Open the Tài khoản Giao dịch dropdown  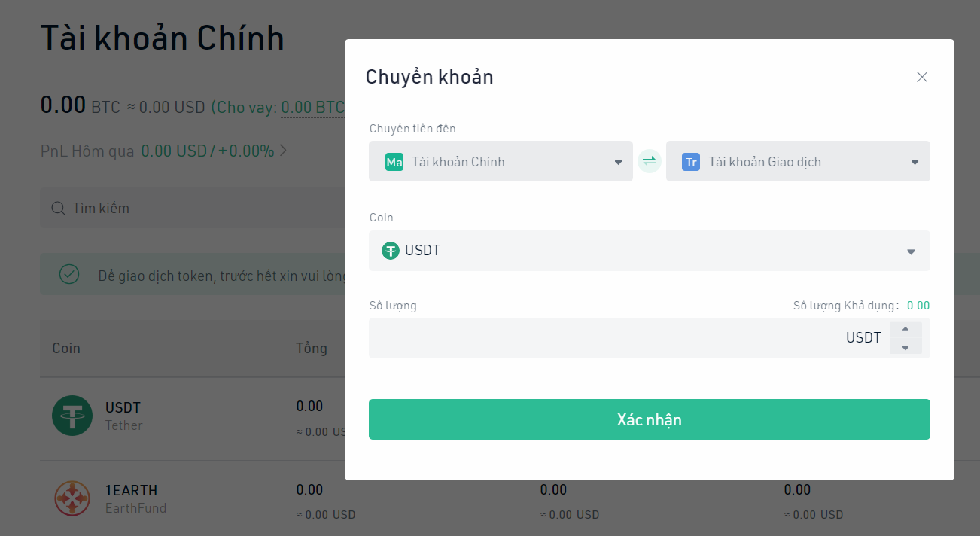click(798, 161)
